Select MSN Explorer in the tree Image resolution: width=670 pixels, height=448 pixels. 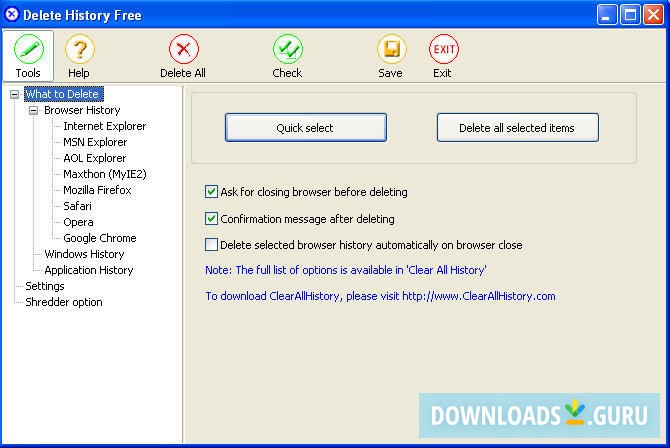click(95, 142)
